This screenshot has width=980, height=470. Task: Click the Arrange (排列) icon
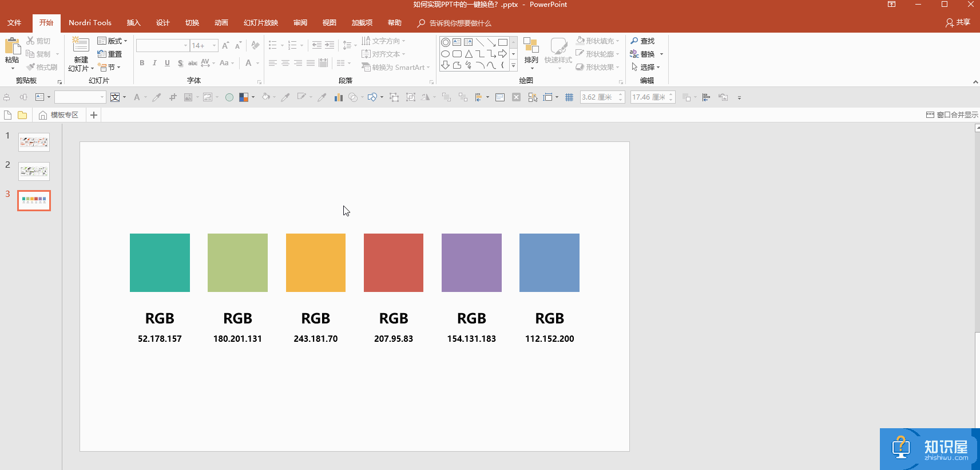[531, 46]
